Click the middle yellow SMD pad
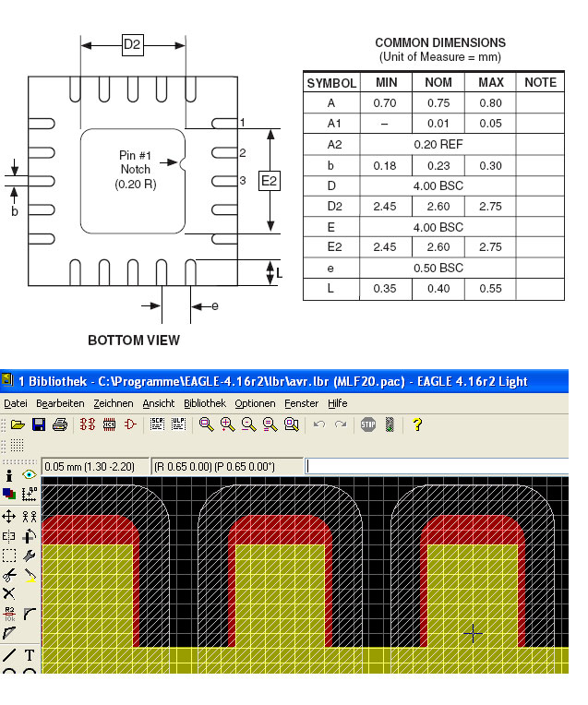Viewport: 588px width, 705px height. click(280, 595)
